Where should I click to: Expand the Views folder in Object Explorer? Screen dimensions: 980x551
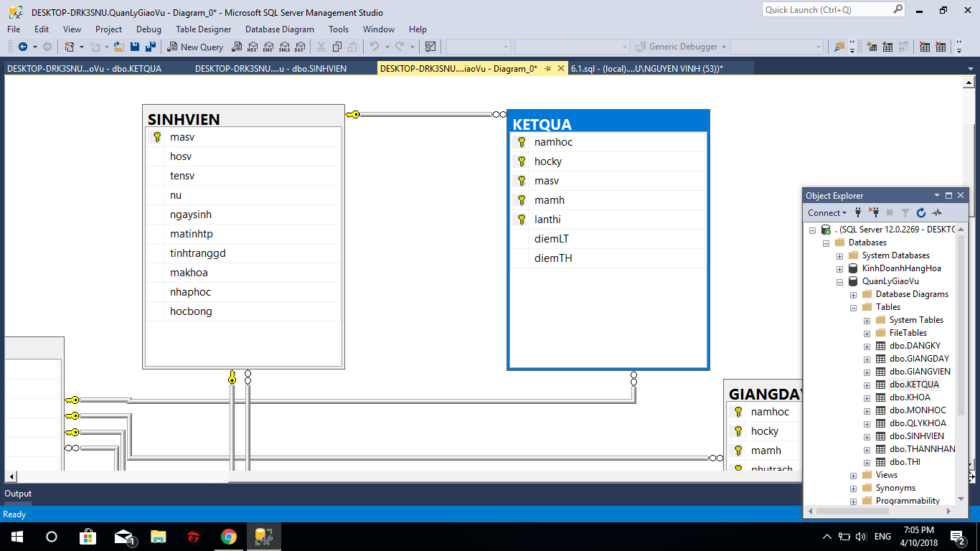853,476
